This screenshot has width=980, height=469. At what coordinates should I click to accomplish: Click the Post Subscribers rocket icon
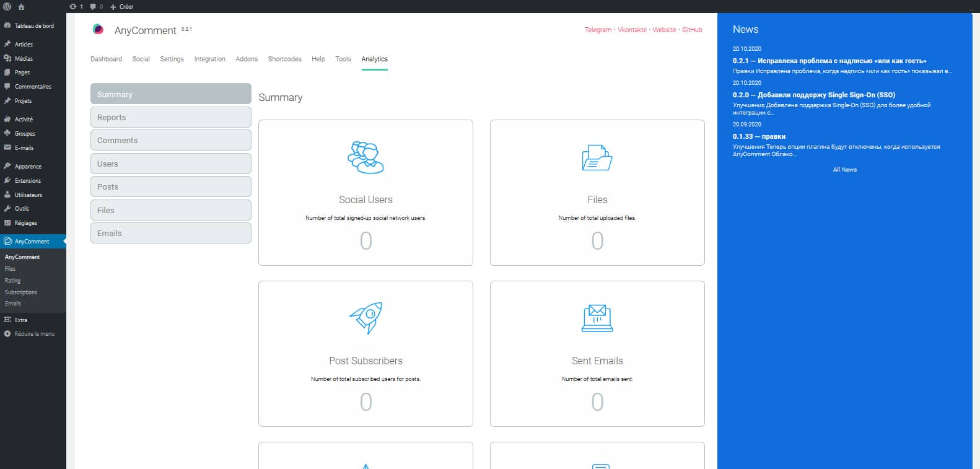(365, 318)
